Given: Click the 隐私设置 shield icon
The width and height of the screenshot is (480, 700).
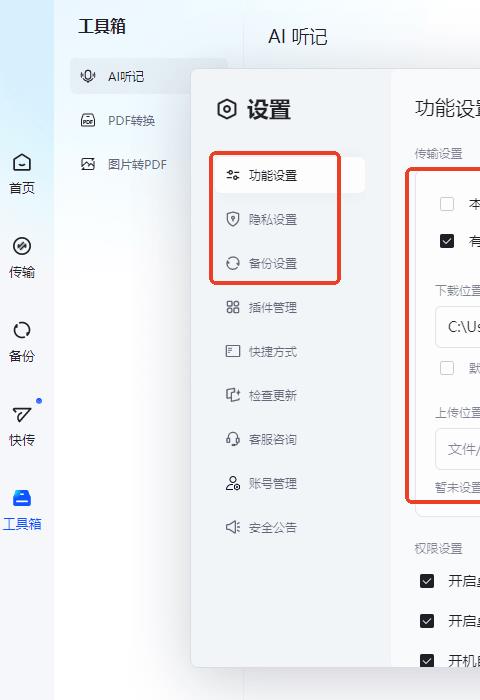Looking at the screenshot, I should [233, 219].
